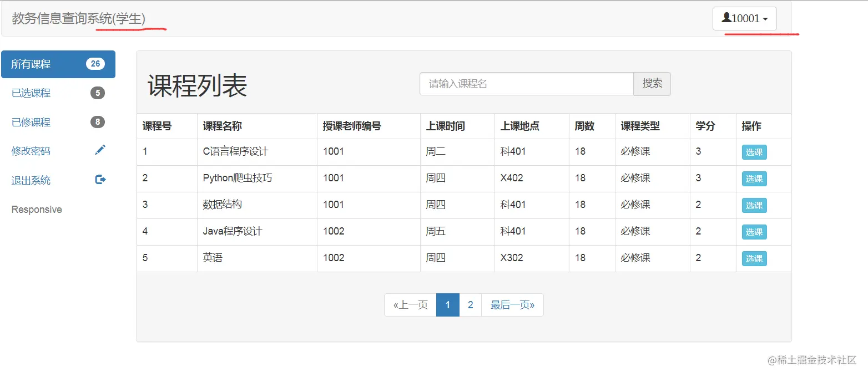Click the user avatar icon next to 10001
Viewport: 868px width, 377px height.
(x=726, y=18)
